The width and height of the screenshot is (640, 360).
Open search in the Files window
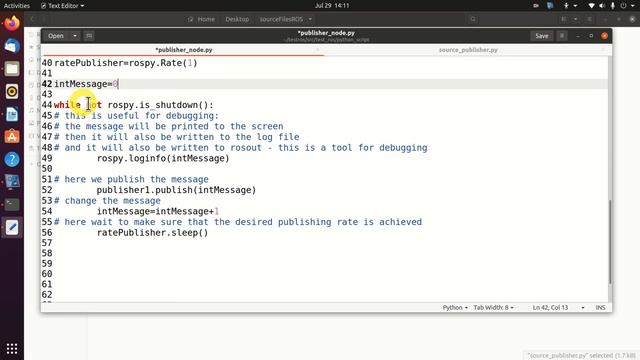(x=473, y=19)
